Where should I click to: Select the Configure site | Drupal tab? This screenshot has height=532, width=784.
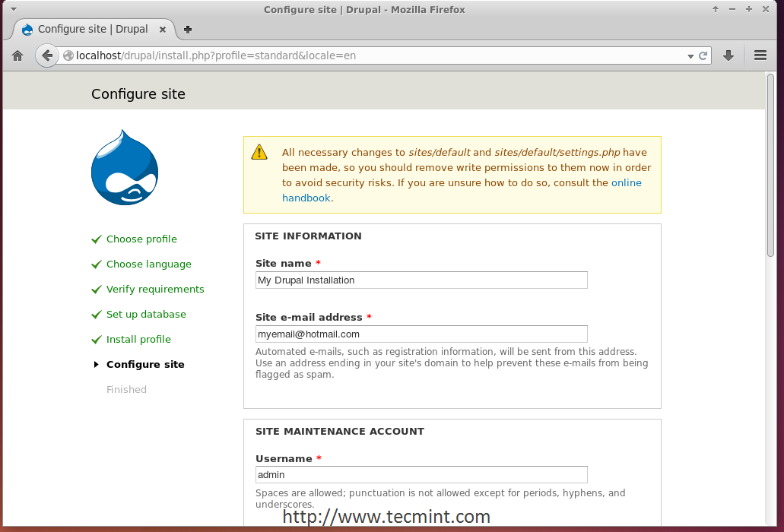[x=94, y=30]
